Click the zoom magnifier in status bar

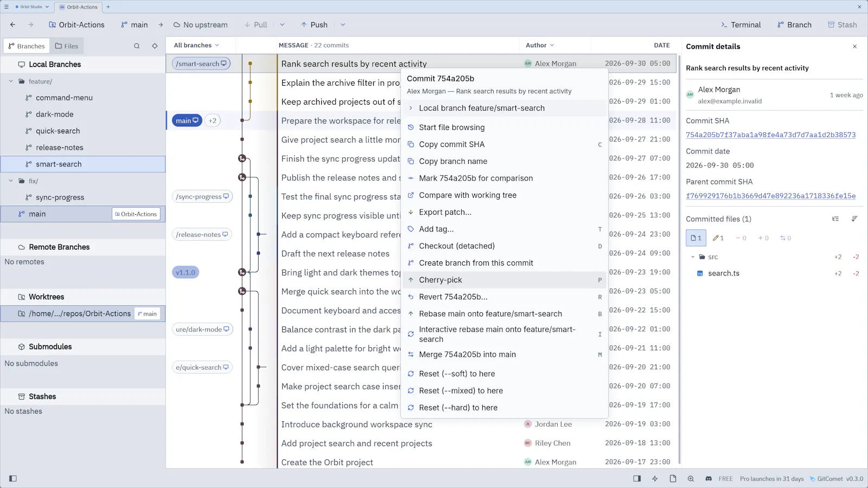pyautogui.click(x=691, y=479)
